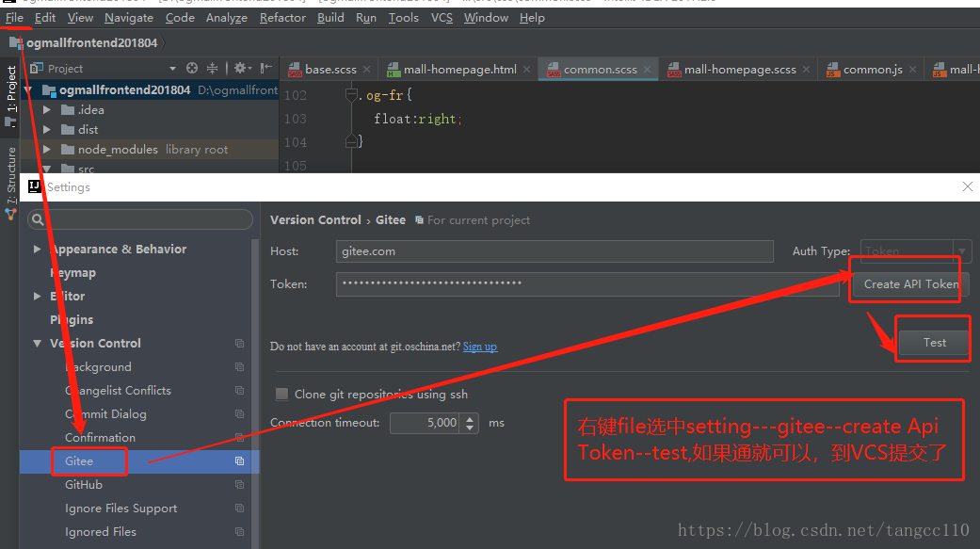Image resolution: width=980 pixels, height=549 pixels.
Task: Switch to mall-homepage.html editor tab
Action: pos(460,70)
